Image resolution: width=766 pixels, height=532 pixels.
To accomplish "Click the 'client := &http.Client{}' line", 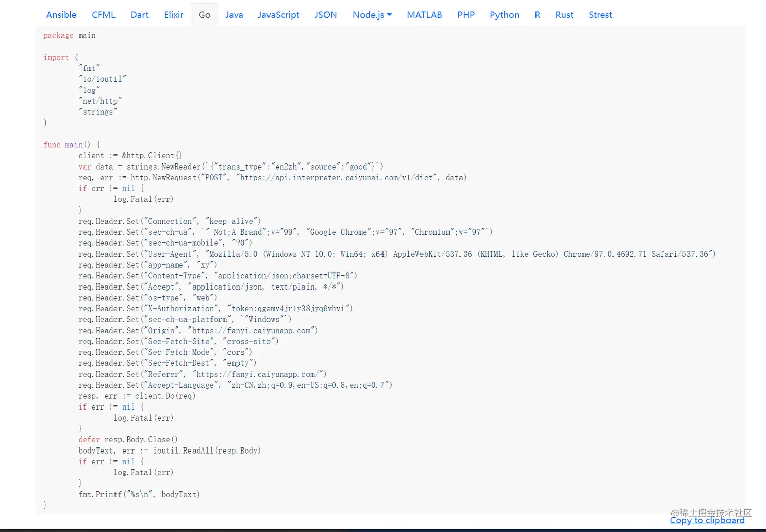I will [130, 156].
